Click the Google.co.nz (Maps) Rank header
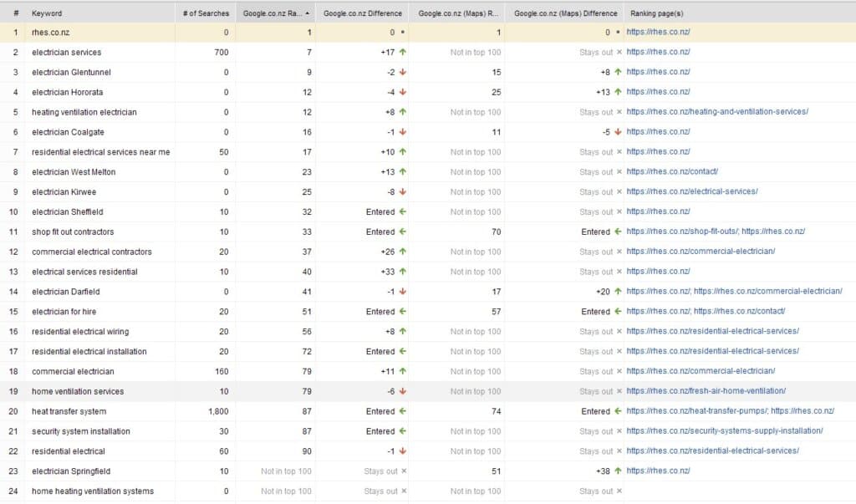The image size is (856, 504). pyautogui.click(x=458, y=13)
